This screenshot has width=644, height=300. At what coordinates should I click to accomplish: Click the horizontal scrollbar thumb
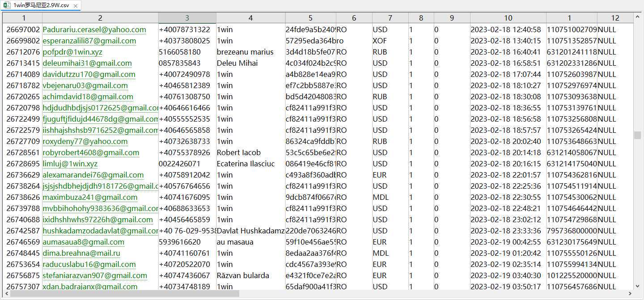coord(125,294)
